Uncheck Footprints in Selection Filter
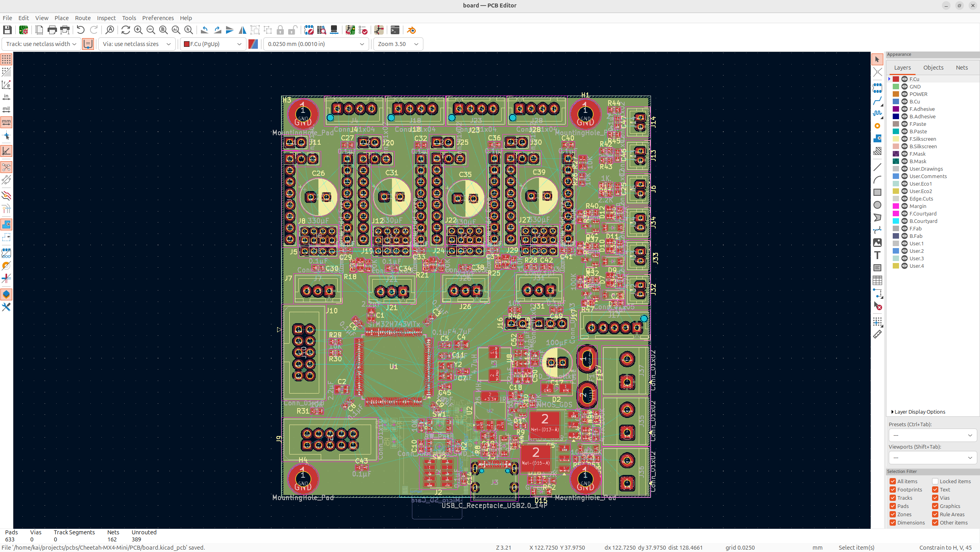980x552 pixels. pyautogui.click(x=893, y=489)
